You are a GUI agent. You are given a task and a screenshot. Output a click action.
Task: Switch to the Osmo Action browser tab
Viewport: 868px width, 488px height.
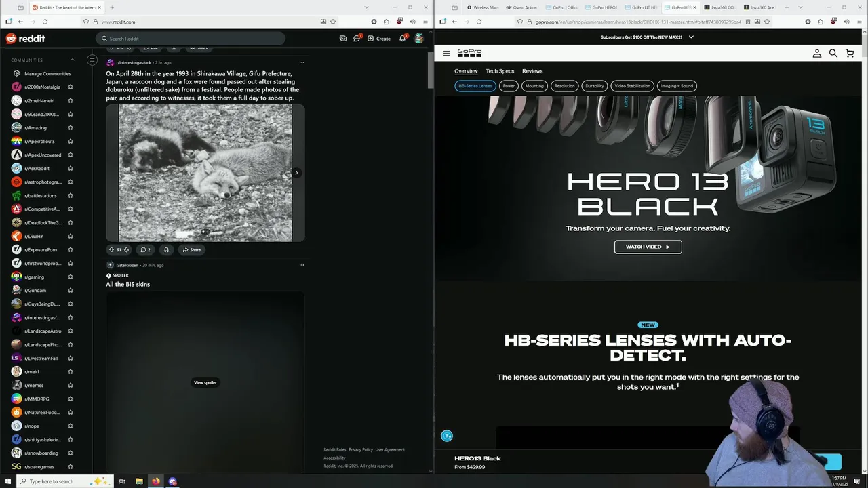click(521, 7)
